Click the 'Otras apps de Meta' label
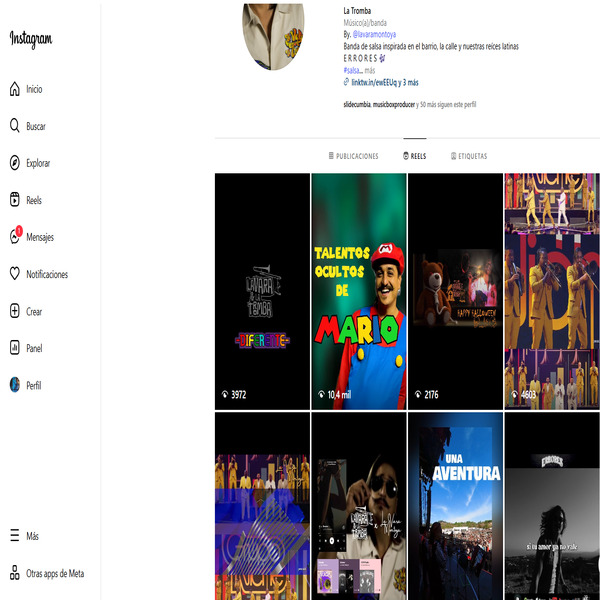600x600 pixels. [x=55, y=573]
